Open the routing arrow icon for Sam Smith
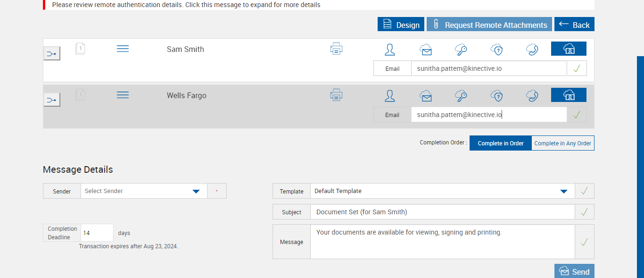Viewport: 644px width, 278px height. 52,54
